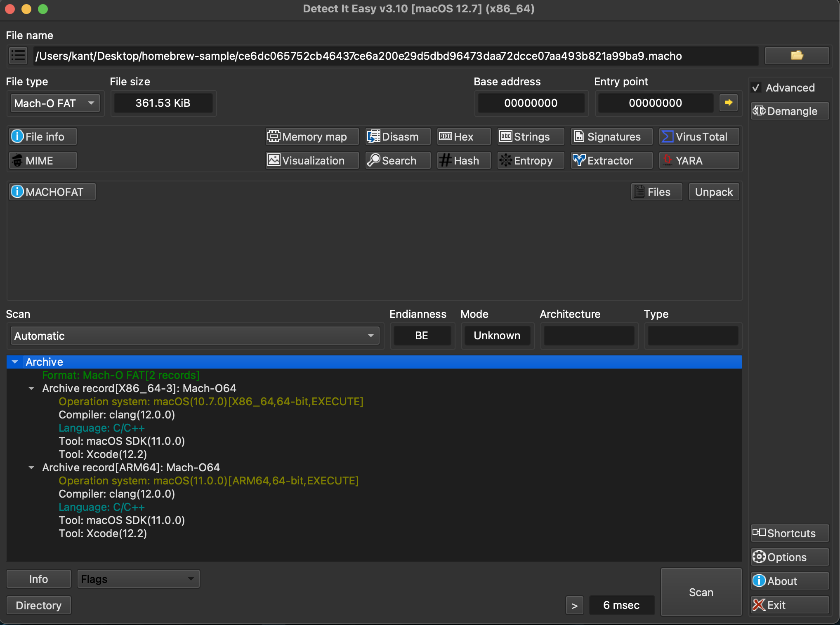Image resolution: width=840 pixels, height=625 pixels.
Task: Jump to entry point with yellow arrow
Action: click(x=729, y=102)
